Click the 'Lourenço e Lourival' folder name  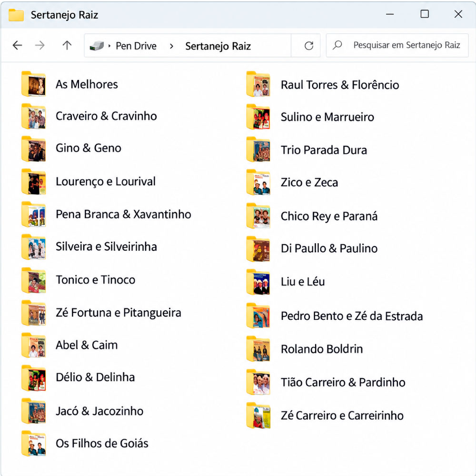[x=106, y=181]
